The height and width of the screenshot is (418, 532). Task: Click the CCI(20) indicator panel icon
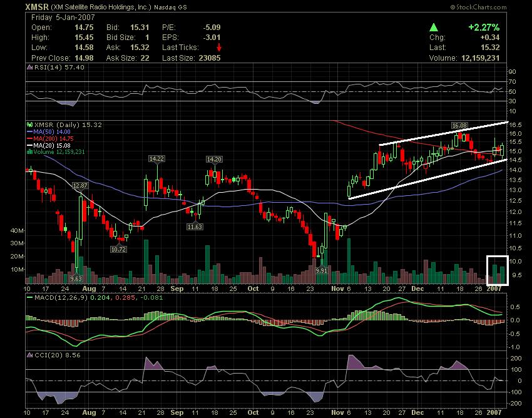point(30,355)
